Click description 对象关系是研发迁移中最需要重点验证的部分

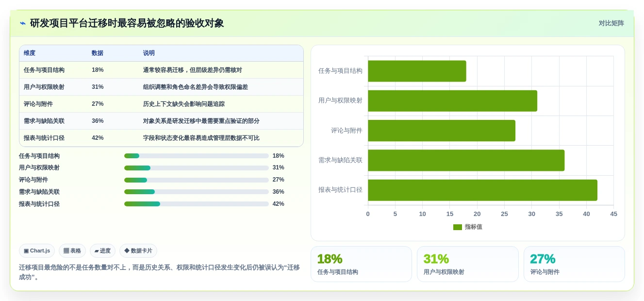(201, 121)
